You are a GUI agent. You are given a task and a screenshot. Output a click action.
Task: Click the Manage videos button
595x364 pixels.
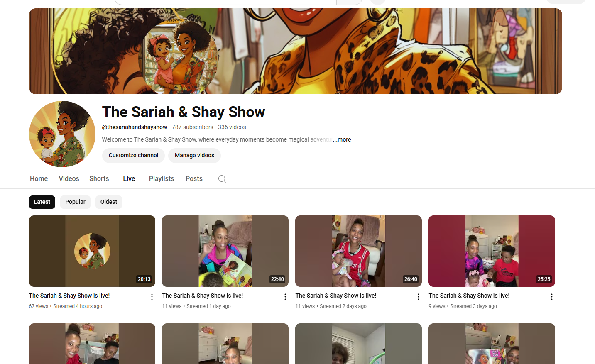tap(194, 156)
